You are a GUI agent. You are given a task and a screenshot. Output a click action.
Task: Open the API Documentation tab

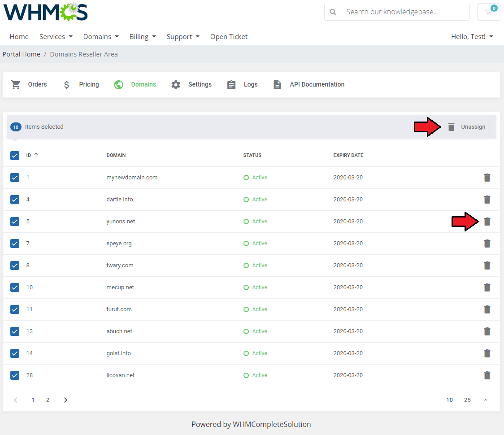(309, 85)
